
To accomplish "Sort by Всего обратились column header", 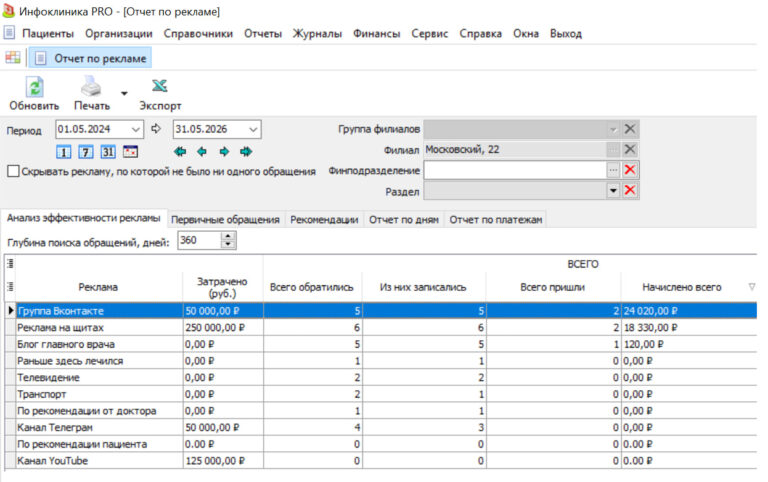I will [x=312, y=287].
